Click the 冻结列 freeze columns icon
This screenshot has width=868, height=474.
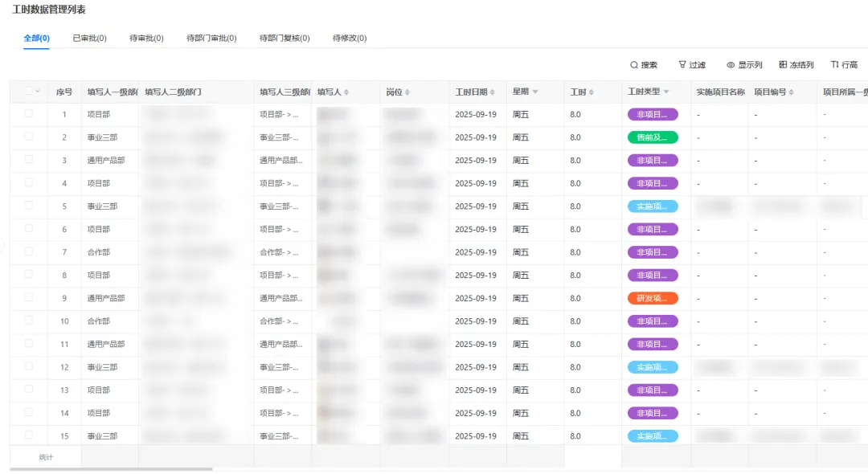pos(783,65)
